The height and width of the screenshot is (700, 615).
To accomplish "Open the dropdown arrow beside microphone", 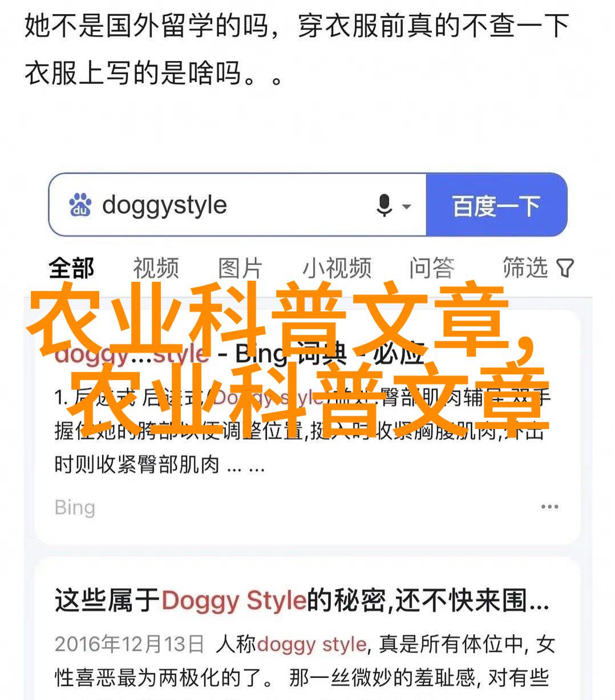I will click(406, 206).
